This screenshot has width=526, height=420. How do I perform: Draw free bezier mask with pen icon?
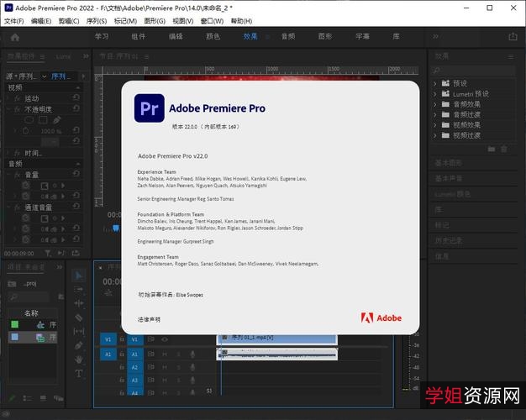point(56,120)
